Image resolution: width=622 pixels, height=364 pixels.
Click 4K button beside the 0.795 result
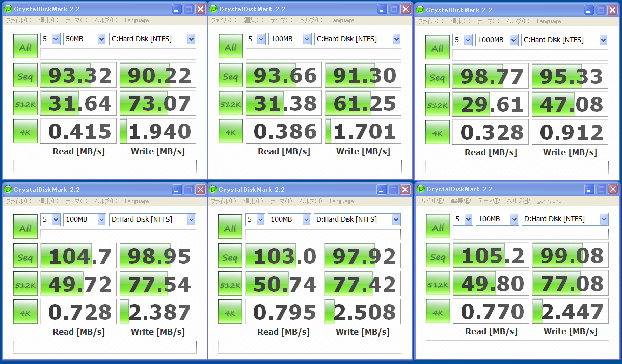[x=230, y=312]
